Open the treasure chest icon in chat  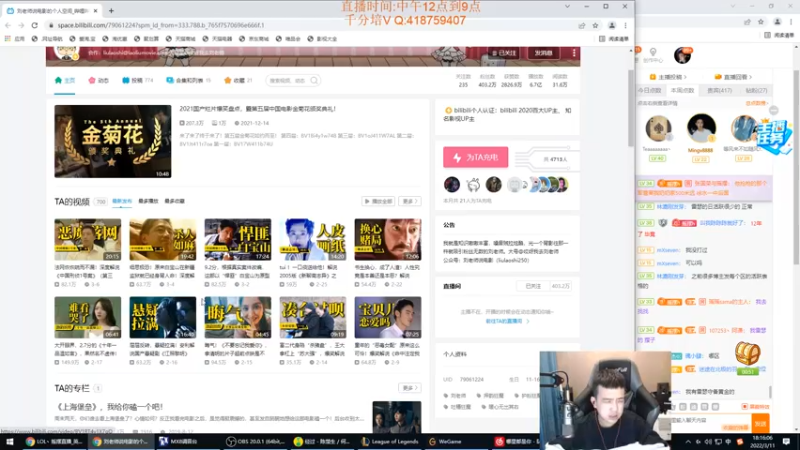(747, 353)
